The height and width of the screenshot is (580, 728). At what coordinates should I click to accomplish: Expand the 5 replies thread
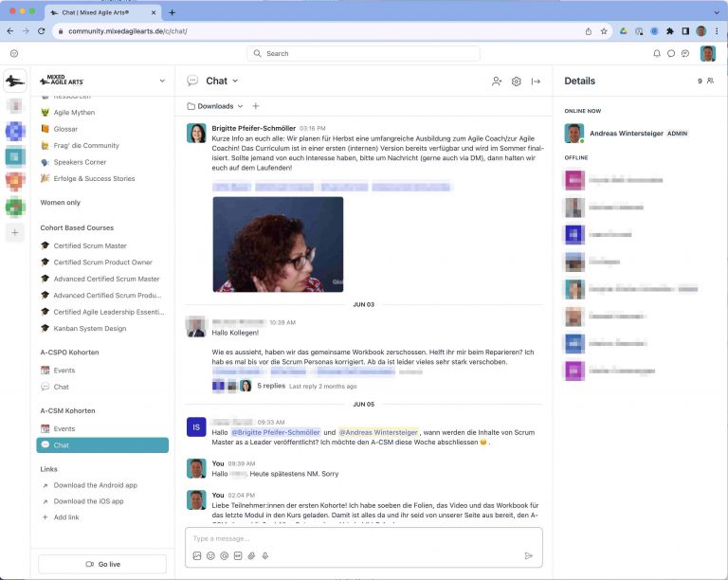(271, 386)
